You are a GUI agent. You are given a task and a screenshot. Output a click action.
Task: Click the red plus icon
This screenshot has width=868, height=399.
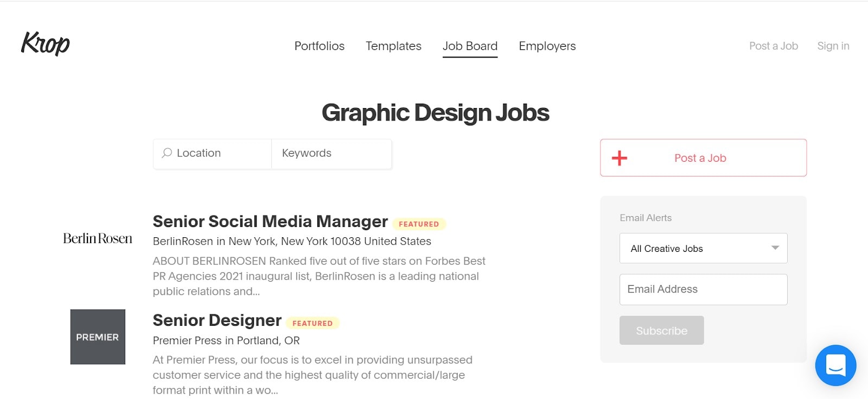coord(620,158)
